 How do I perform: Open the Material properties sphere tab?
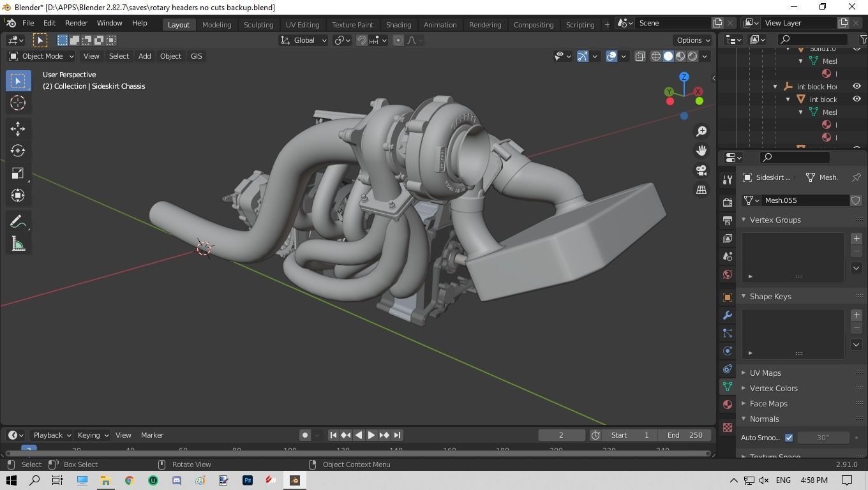[x=728, y=405]
